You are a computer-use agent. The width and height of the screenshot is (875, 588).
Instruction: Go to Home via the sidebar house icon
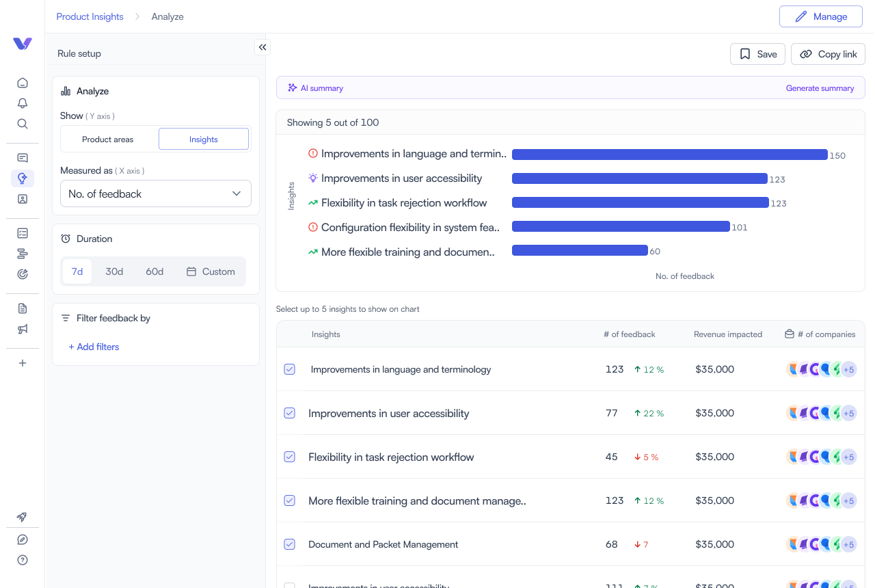23,83
